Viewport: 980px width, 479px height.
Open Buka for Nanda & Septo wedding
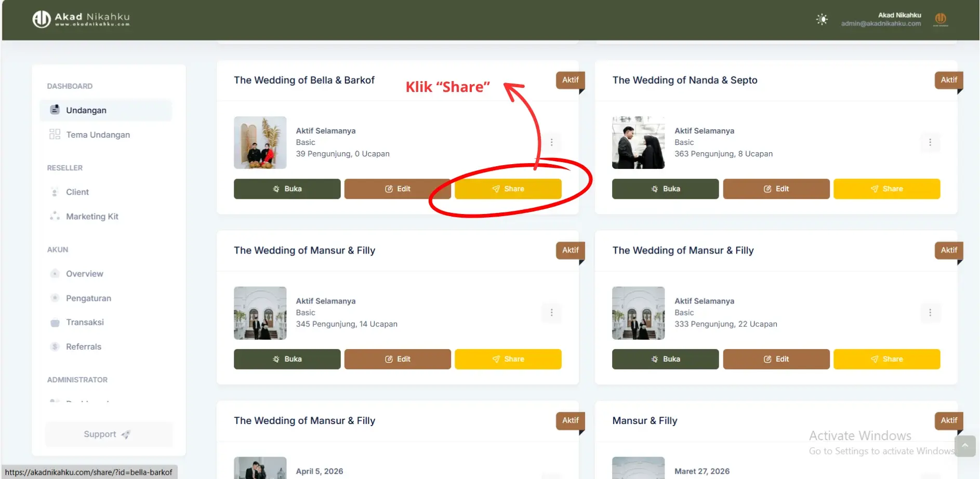point(665,189)
